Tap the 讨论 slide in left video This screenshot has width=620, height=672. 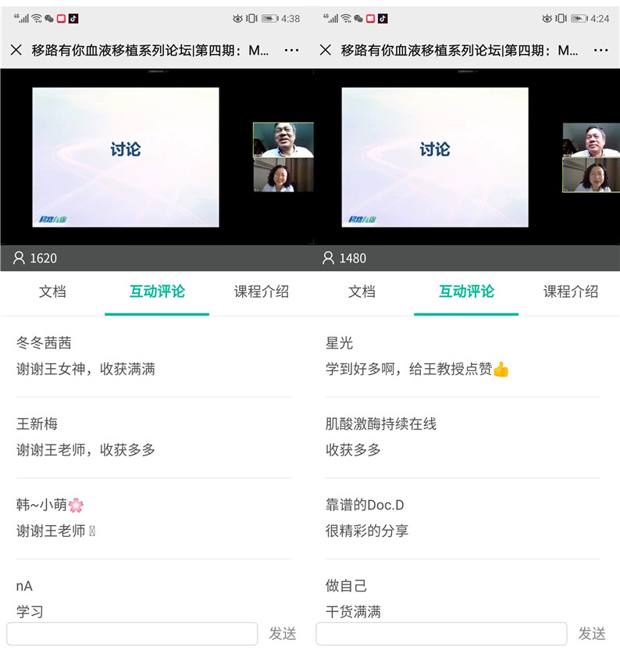[x=125, y=156]
